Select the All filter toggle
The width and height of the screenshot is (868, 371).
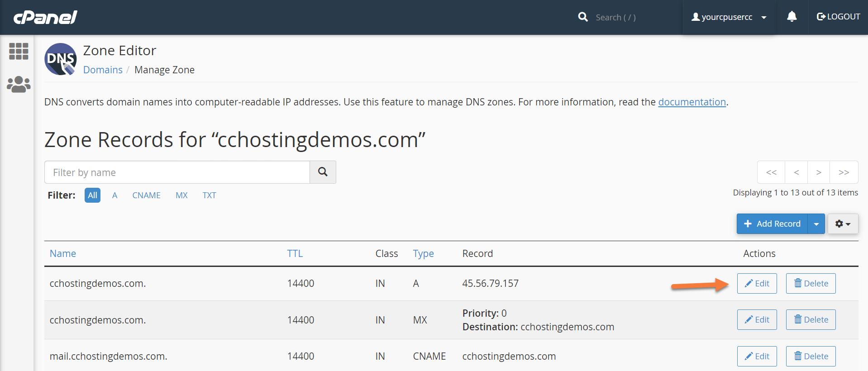92,195
